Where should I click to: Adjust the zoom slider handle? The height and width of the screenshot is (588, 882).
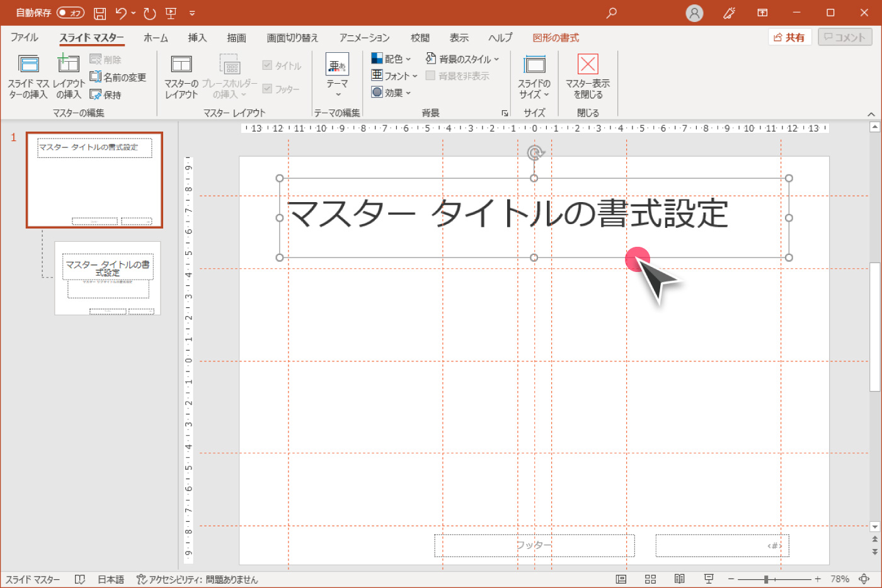(x=766, y=579)
